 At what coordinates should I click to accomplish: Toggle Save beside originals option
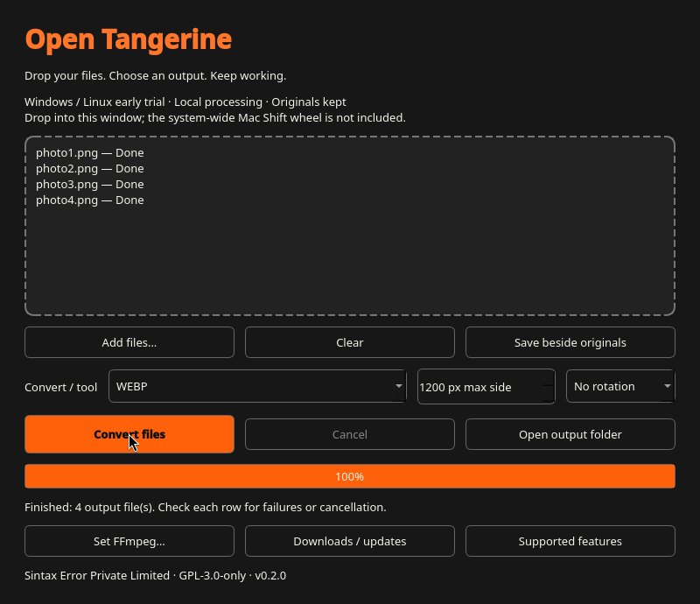(x=570, y=342)
